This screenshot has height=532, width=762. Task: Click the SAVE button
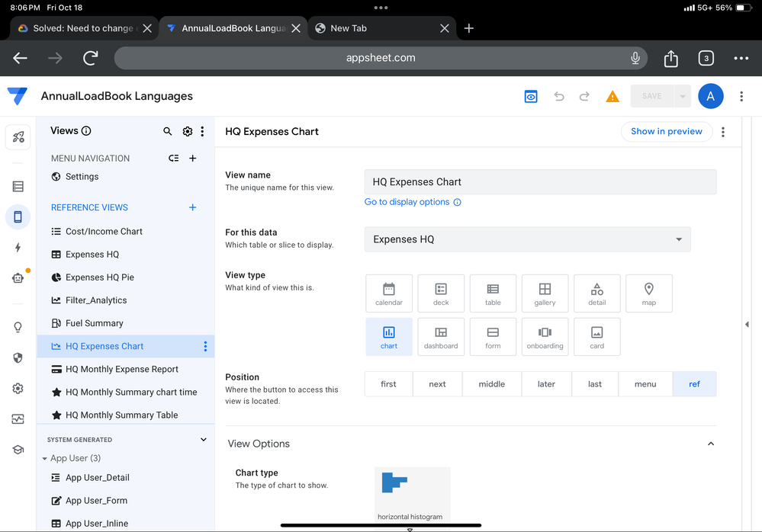651,96
